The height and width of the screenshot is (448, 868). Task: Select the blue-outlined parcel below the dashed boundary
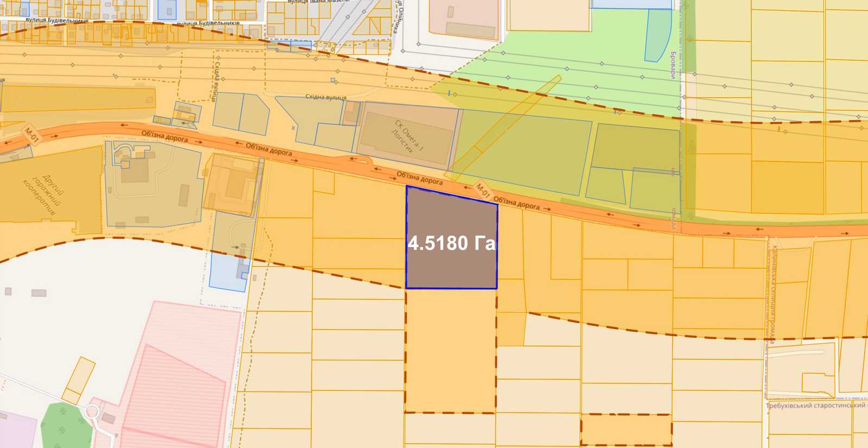(228, 271)
